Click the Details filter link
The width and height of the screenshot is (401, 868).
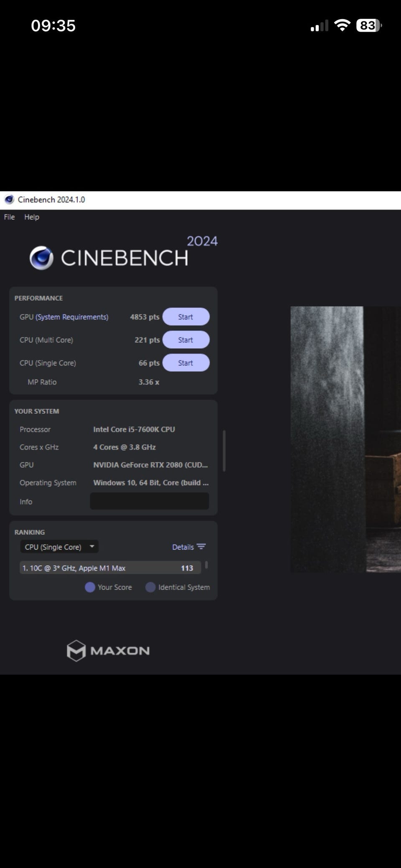183,547
